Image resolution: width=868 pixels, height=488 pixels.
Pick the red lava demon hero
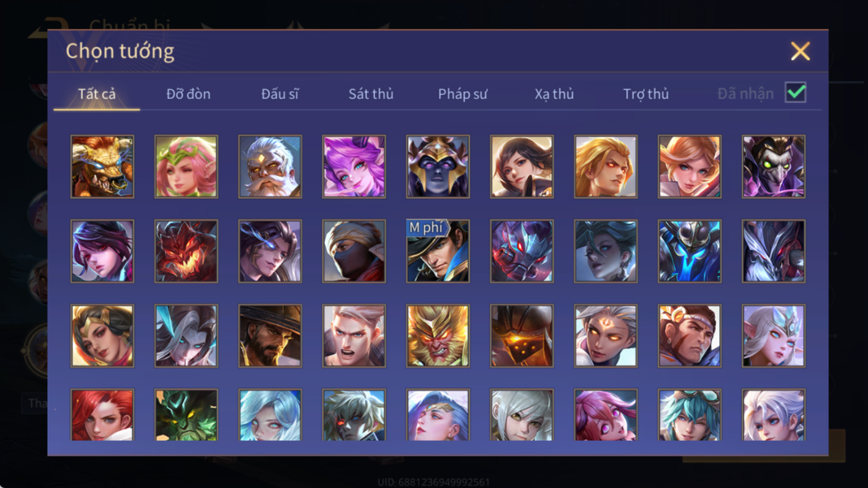click(x=186, y=251)
